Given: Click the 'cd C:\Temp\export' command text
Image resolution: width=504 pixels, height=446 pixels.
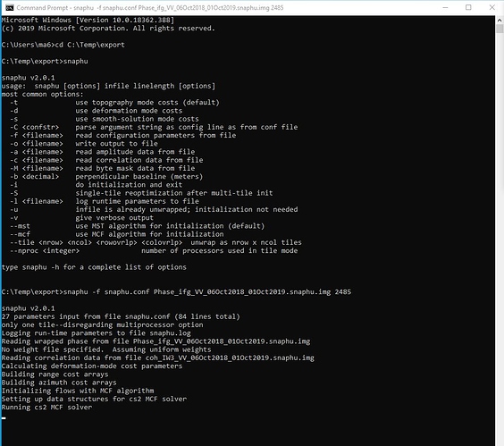Looking at the screenshot, I should pos(89,45).
